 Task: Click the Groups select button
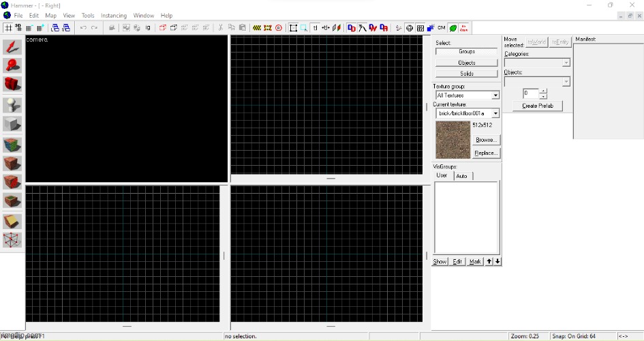pyautogui.click(x=467, y=51)
